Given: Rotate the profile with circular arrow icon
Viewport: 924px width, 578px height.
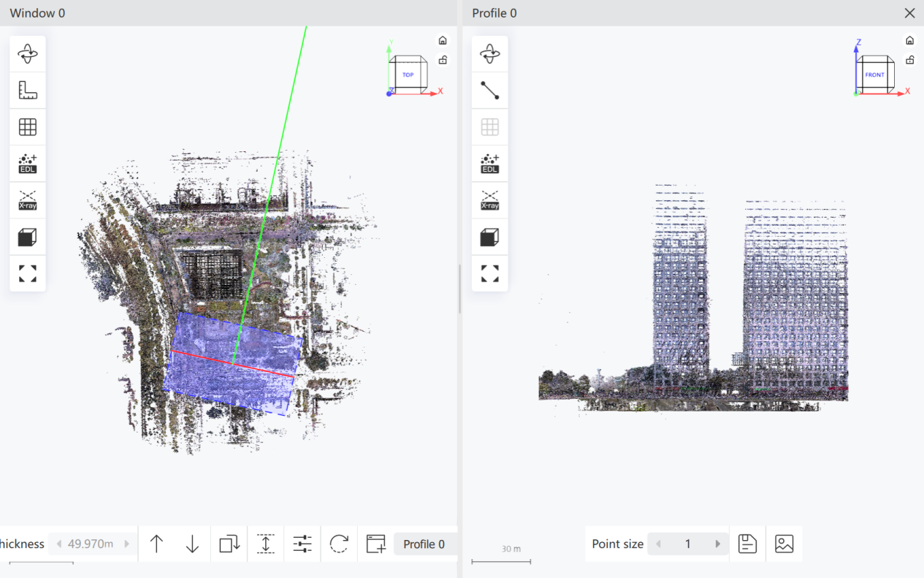Looking at the screenshot, I should coord(339,544).
